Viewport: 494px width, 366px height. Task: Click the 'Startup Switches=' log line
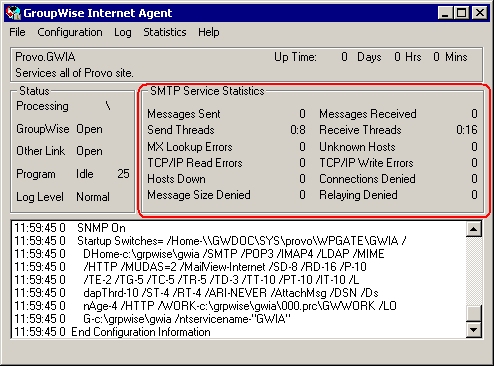(x=210, y=241)
